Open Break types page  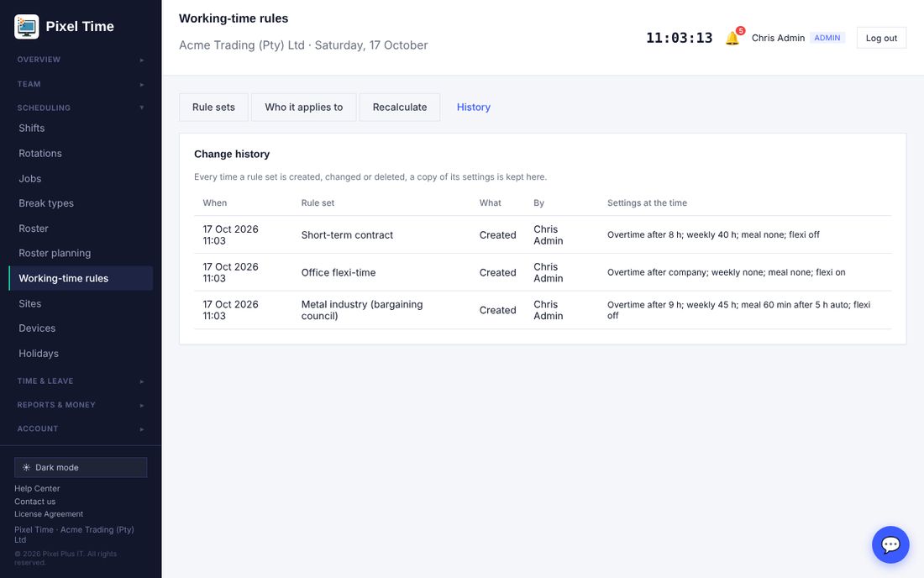coord(81,203)
